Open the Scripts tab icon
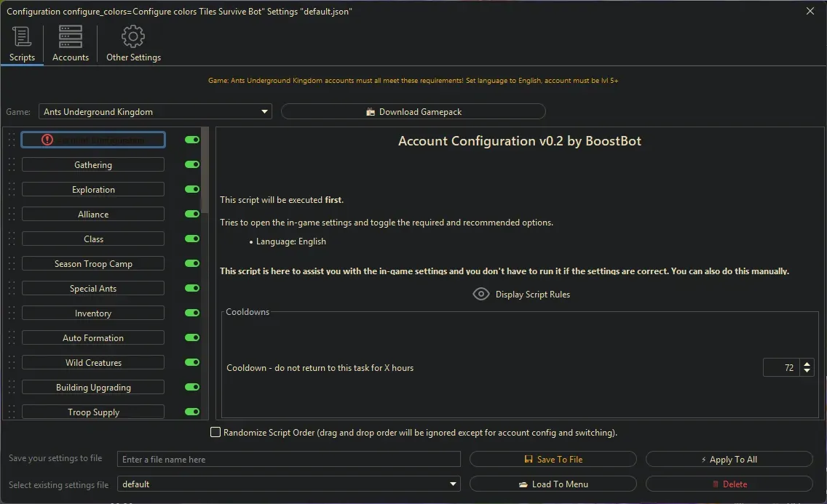This screenshot has width=827, height=504. click(21, 36)
